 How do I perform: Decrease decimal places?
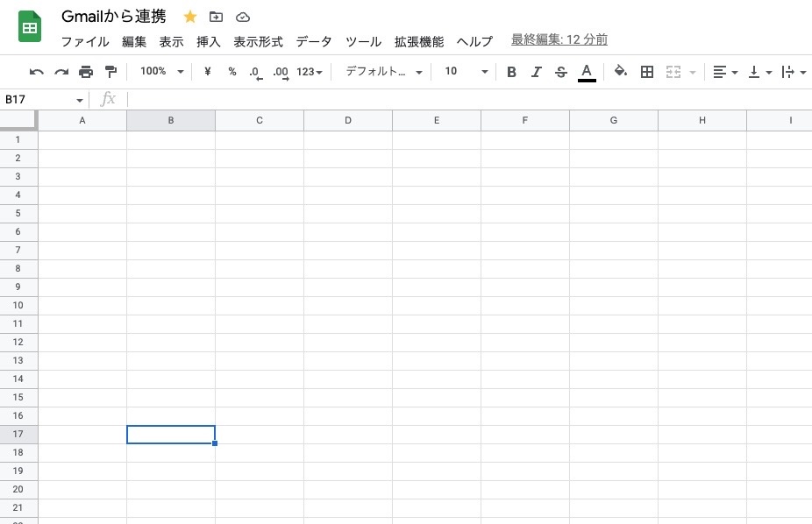pos(256,73)
